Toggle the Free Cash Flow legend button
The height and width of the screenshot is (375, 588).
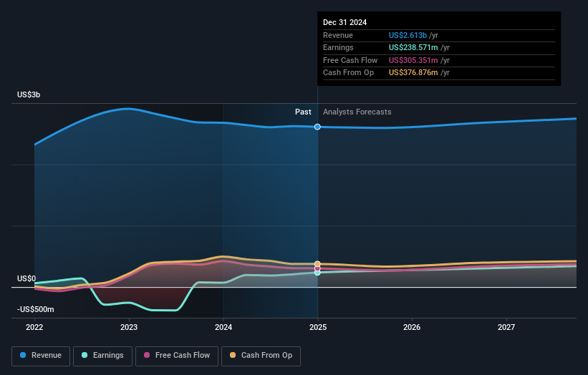click(177, 356)
